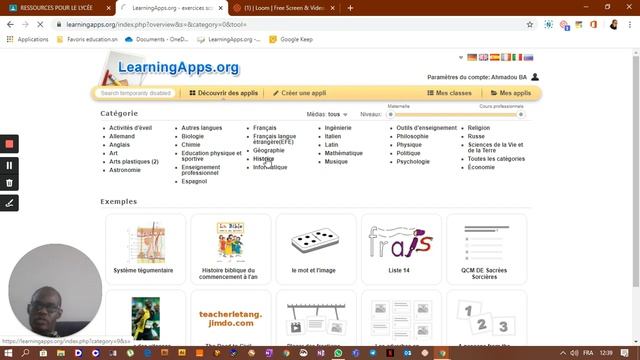Open the Google Keep bookmark

tap(291, 40)
